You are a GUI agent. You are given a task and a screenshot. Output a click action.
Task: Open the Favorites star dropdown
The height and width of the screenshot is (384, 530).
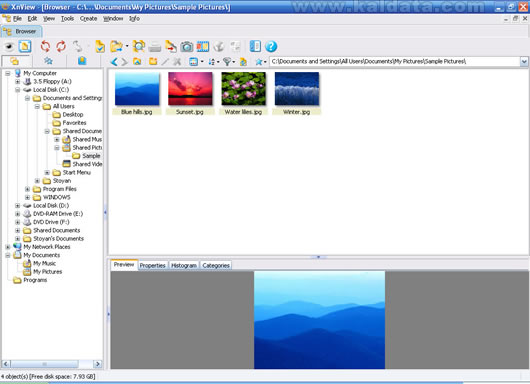point(261,62)
